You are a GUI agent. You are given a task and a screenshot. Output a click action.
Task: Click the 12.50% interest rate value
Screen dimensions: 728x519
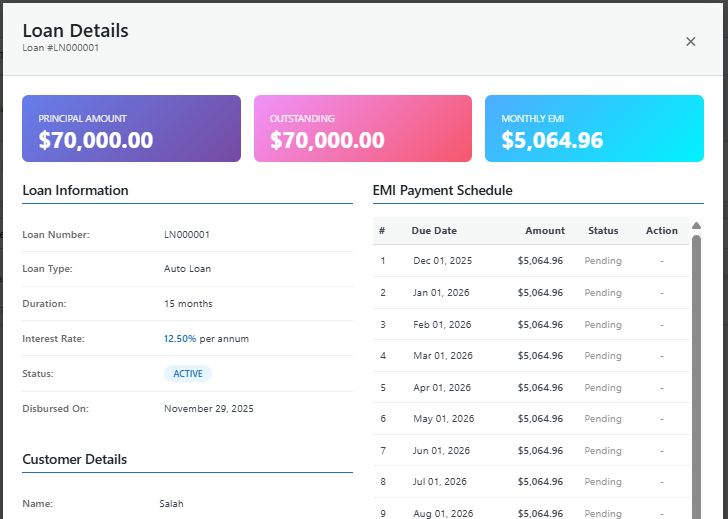pos(180,339)
